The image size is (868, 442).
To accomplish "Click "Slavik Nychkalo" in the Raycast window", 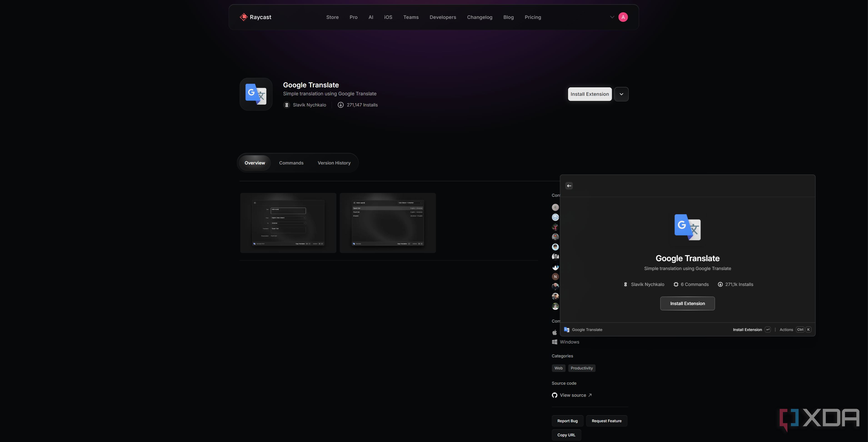I will click(x=648, y=285).
